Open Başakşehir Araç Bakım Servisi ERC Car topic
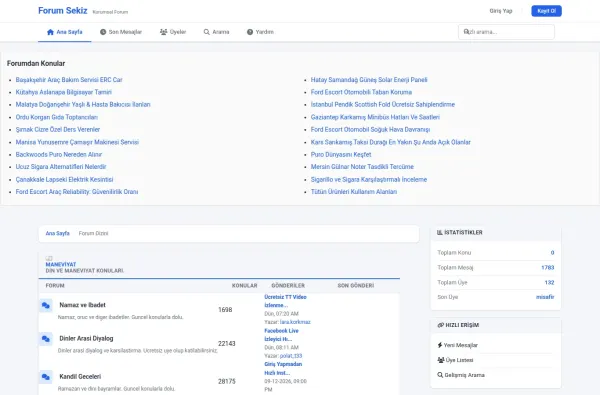 (x=69, y=80)
